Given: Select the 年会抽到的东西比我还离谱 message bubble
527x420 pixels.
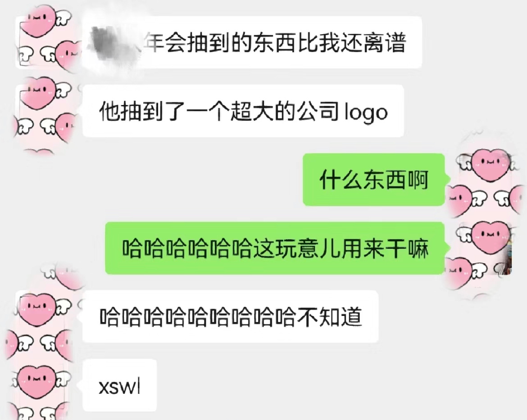Looking at the screenshot, I should click(x=252, y=42).
